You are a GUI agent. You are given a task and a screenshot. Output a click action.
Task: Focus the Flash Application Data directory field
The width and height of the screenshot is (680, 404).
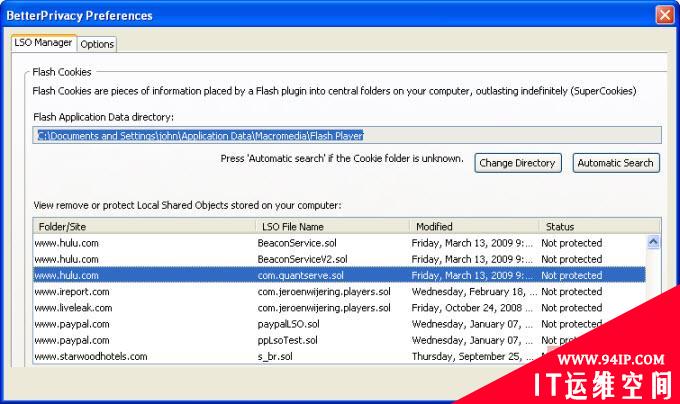(x=347, y=135)
